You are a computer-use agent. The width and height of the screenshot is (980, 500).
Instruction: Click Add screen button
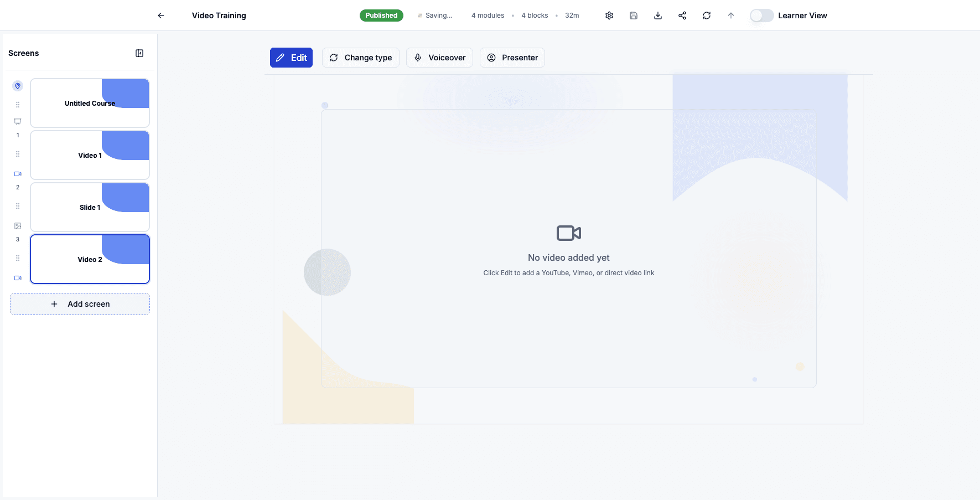pos(80,304)
